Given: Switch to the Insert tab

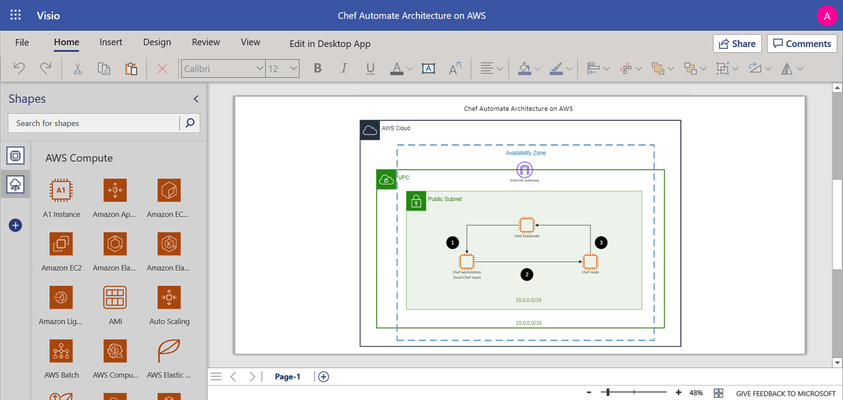Looking at the screenshot, I should (111, 42).
